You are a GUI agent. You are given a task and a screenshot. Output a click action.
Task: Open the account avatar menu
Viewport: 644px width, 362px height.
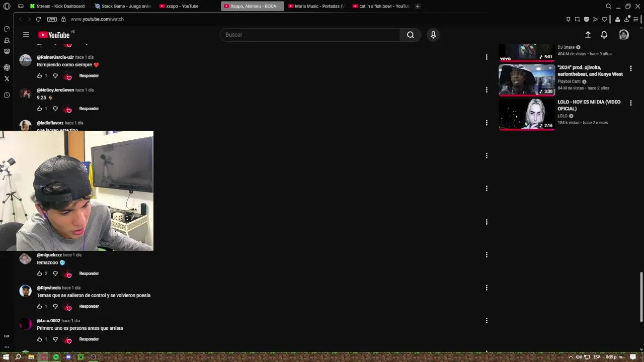point(624,35)
